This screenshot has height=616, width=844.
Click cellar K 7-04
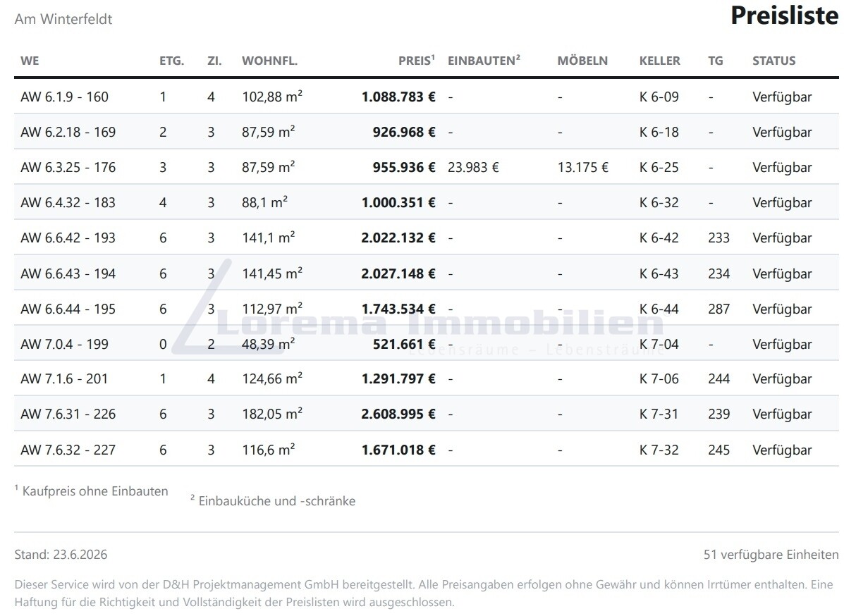pyautogui.click(x=659, y=345)
